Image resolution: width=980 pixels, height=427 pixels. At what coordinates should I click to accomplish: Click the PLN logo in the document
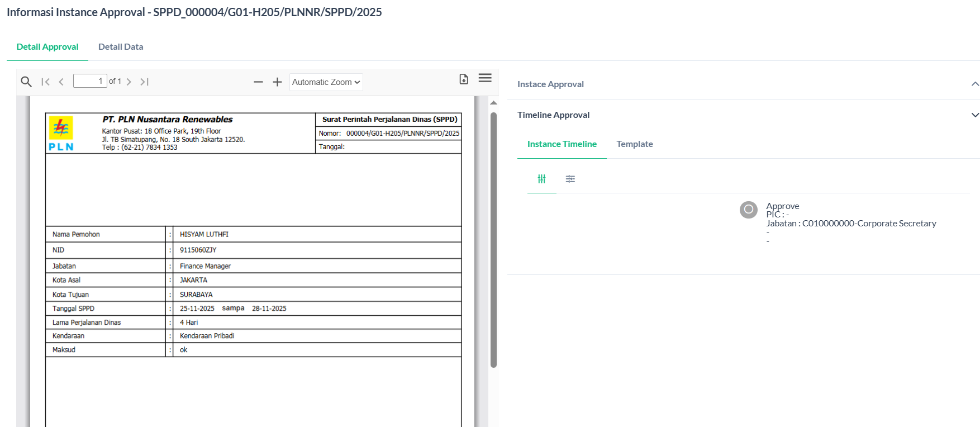point(61,134)
